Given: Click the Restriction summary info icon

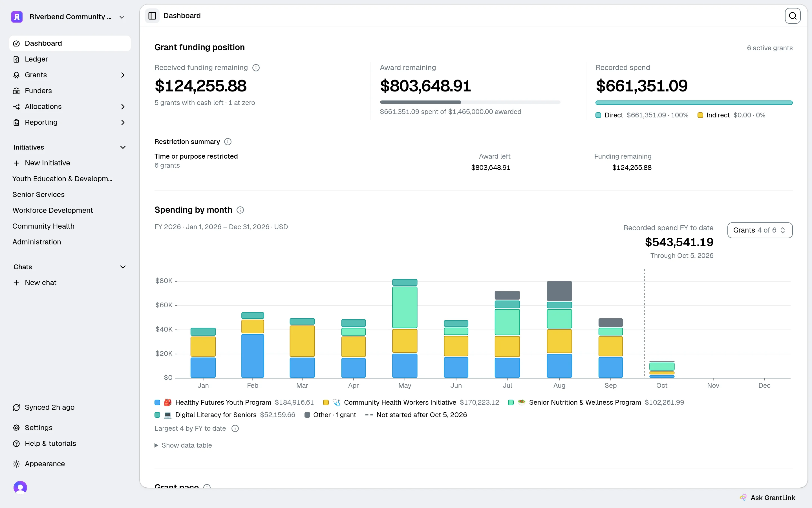Looking at the screenshot, I should [x=228, y=141].
